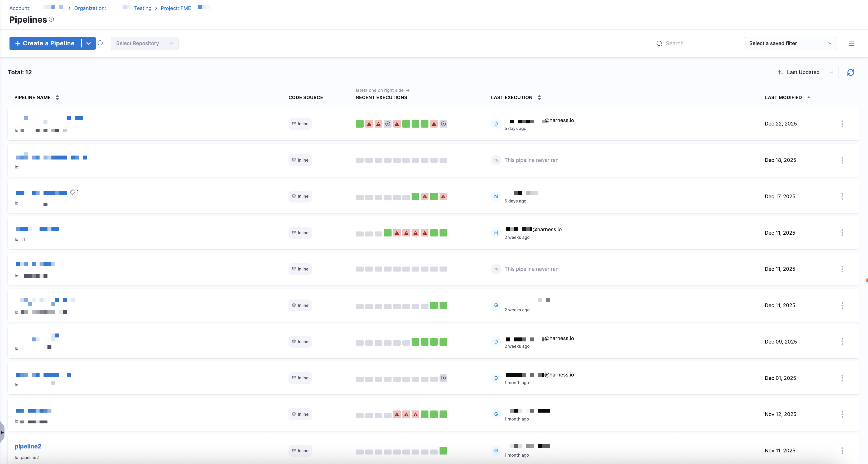The image size is (868, 464).
Task: Open the Select Repository dropdown
Action: (x=144, y=43)
